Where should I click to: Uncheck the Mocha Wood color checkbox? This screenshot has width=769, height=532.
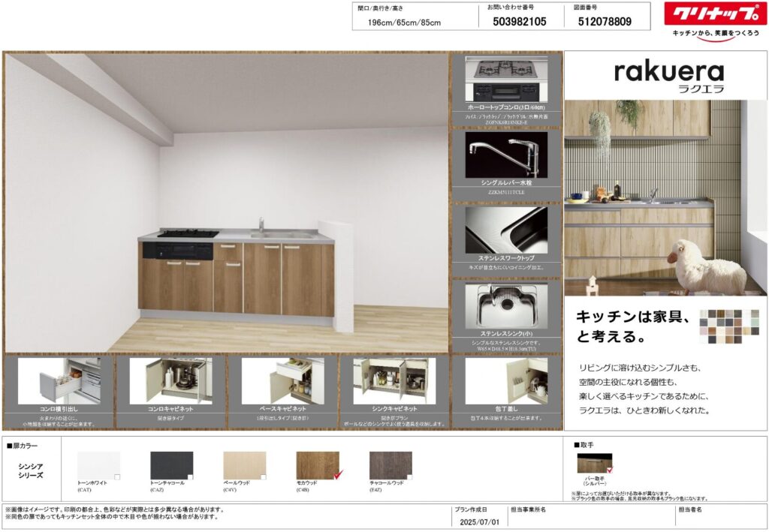pyautogui.click(x=338, y=474)
